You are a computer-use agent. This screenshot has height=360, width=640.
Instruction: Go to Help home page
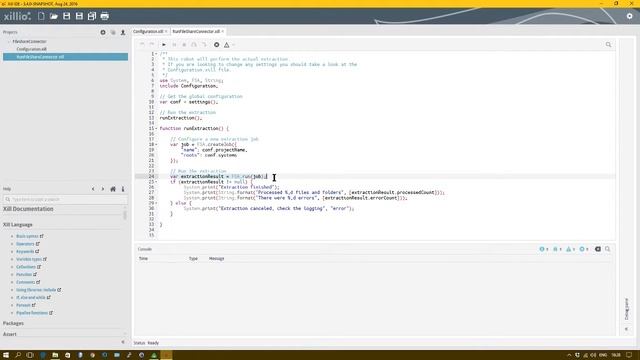[113, 189]
